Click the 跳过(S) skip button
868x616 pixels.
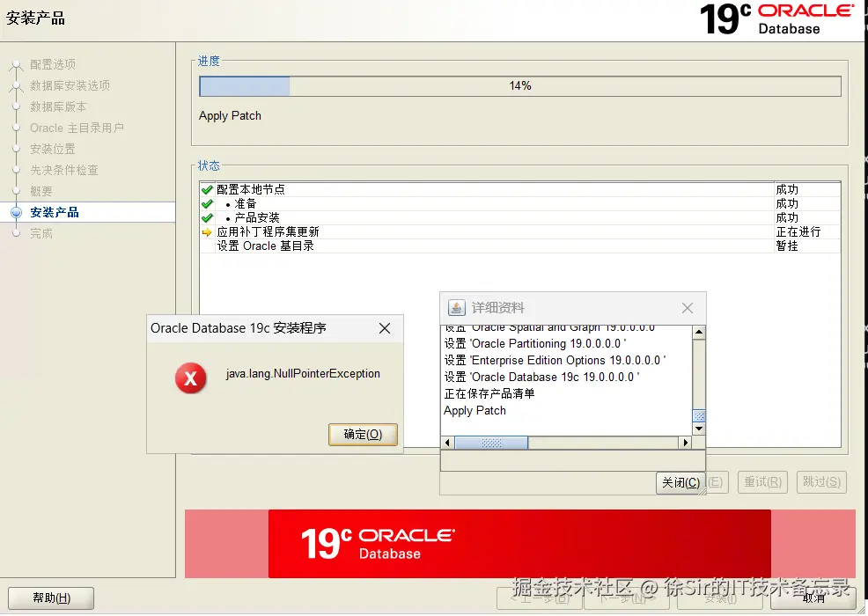(x=821, y=482)
